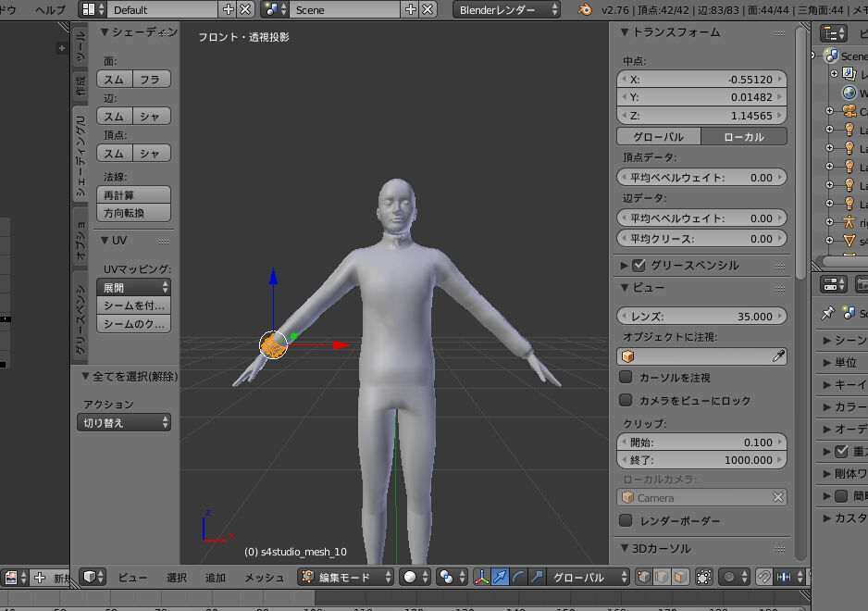Click the シームのク... button

coord(133,323)
